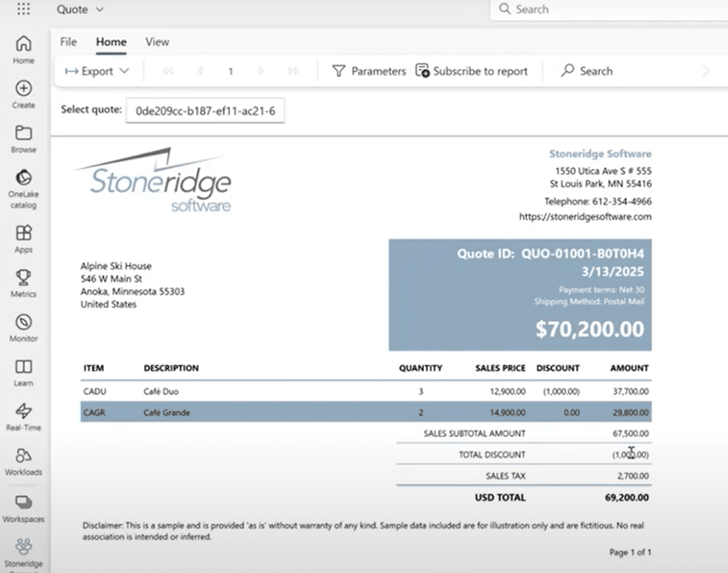
Task: Open Workloads in the sidebar
Action: point(24,460)
